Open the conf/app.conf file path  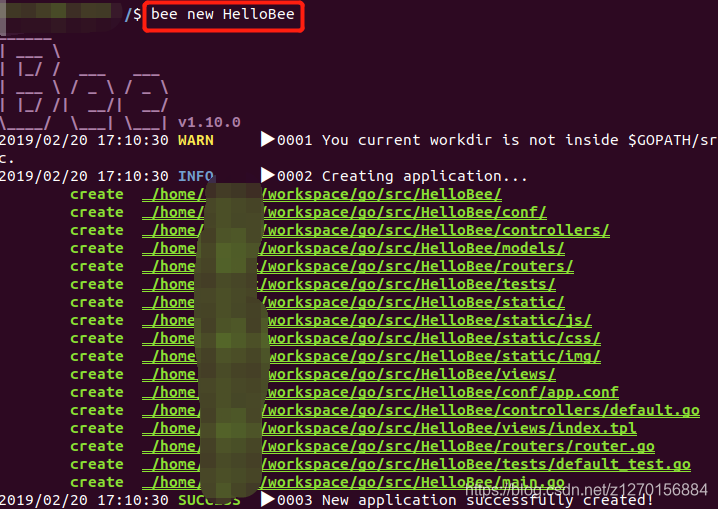click(x=380, y=392)
